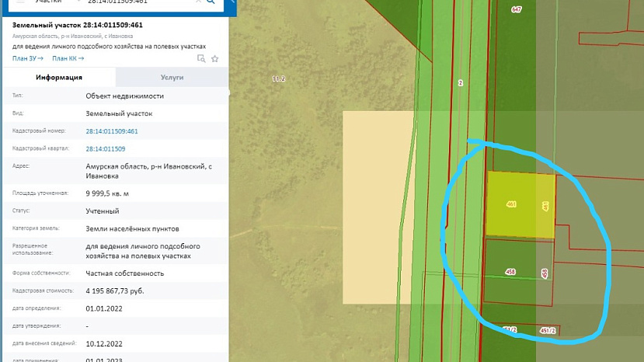Select the "Информация" tab
Screen dimensions: 644x362
pyautogui.click(x=59, y=78)
